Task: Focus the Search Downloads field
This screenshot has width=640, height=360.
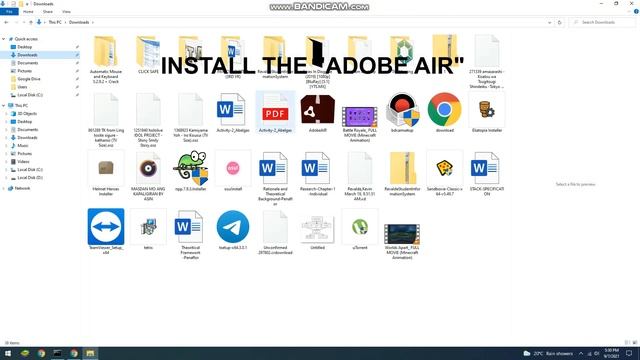Action: pos(602,22)
